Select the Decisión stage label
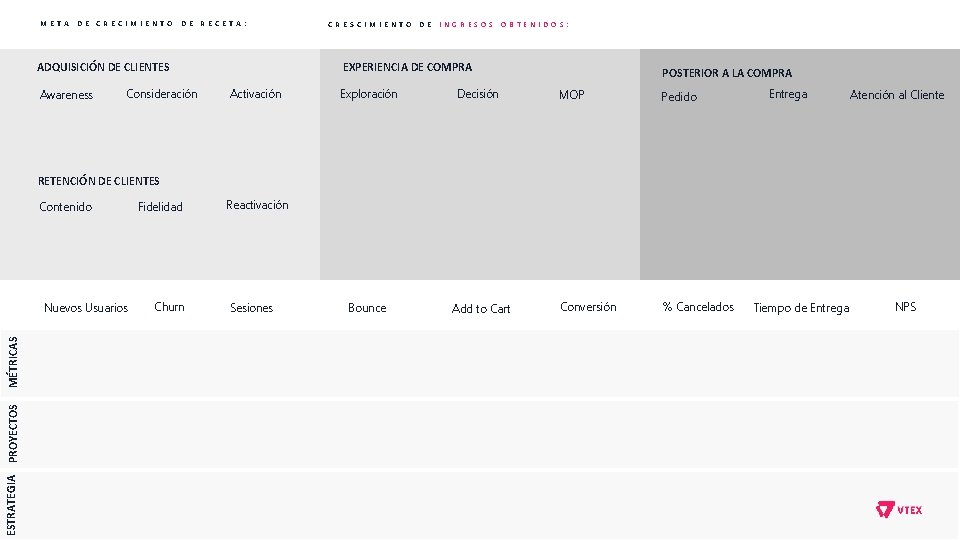This screenshot has width=960, height=540. click(x=478, y=94)
